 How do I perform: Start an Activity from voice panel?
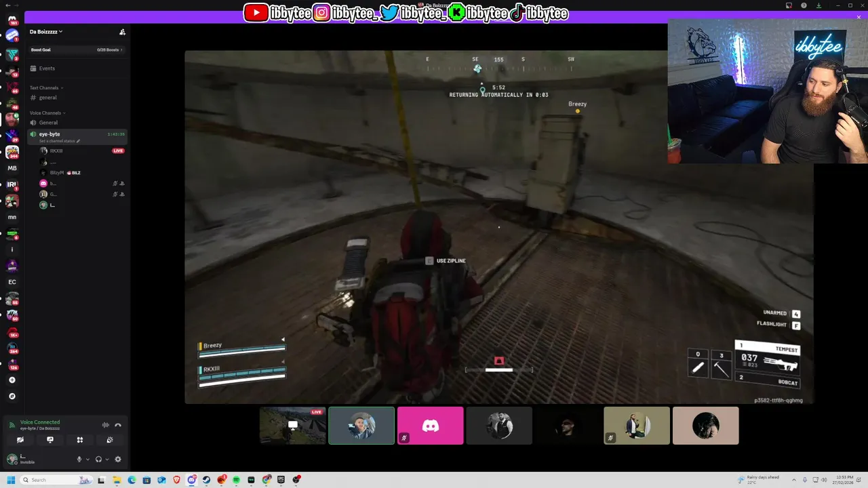[x=79, y=440]
